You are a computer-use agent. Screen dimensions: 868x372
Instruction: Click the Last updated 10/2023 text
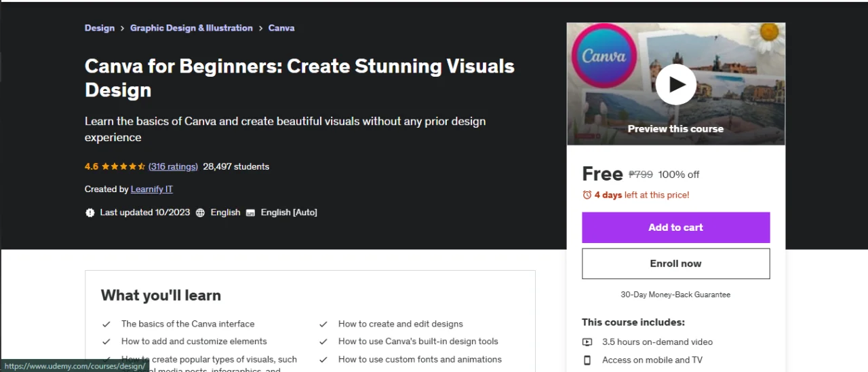pyautogui.click(x=145, y=212)
